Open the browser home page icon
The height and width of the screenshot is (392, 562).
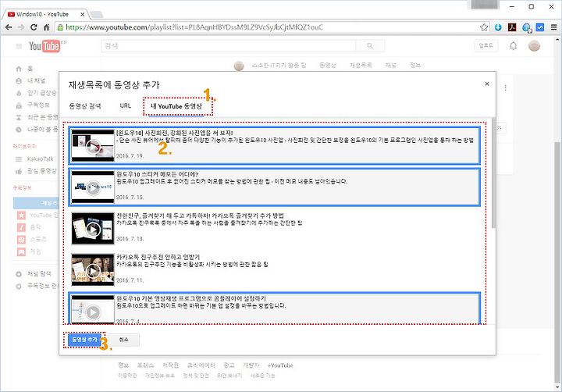coord(46,27)
